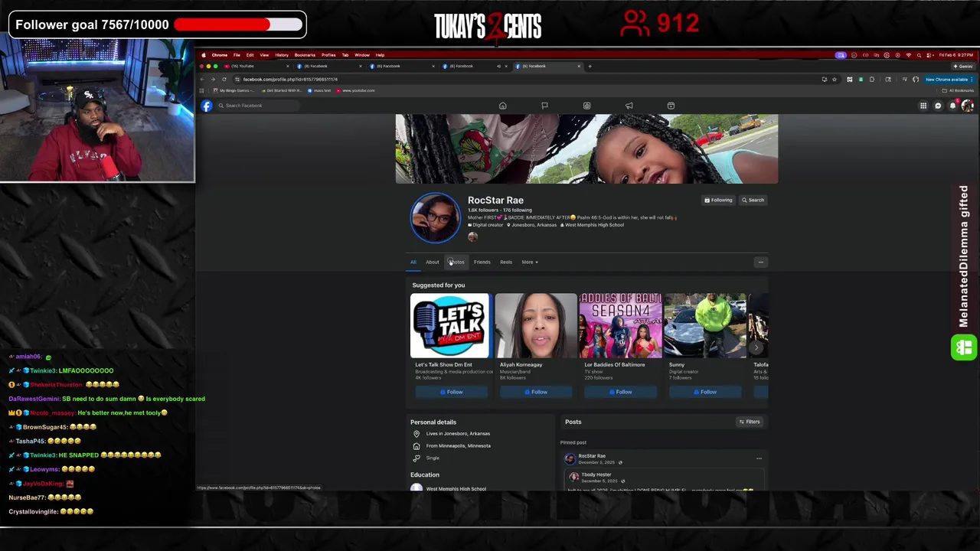Click the profile's three-dot options button
Image resolution: width=980 pixels, height=551 pixels.
(x=760, y=262)
